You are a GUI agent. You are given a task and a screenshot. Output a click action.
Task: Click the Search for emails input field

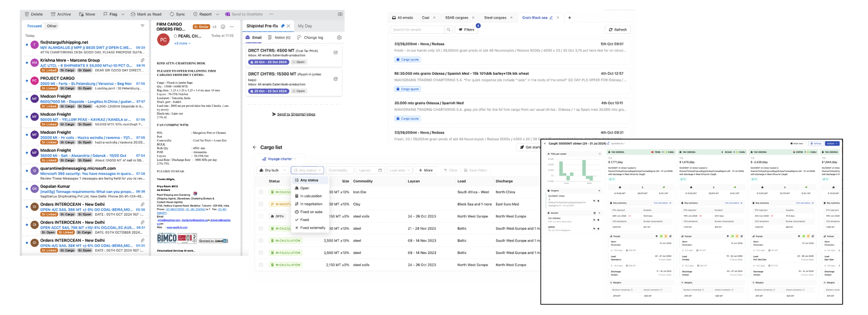(417, 30)
